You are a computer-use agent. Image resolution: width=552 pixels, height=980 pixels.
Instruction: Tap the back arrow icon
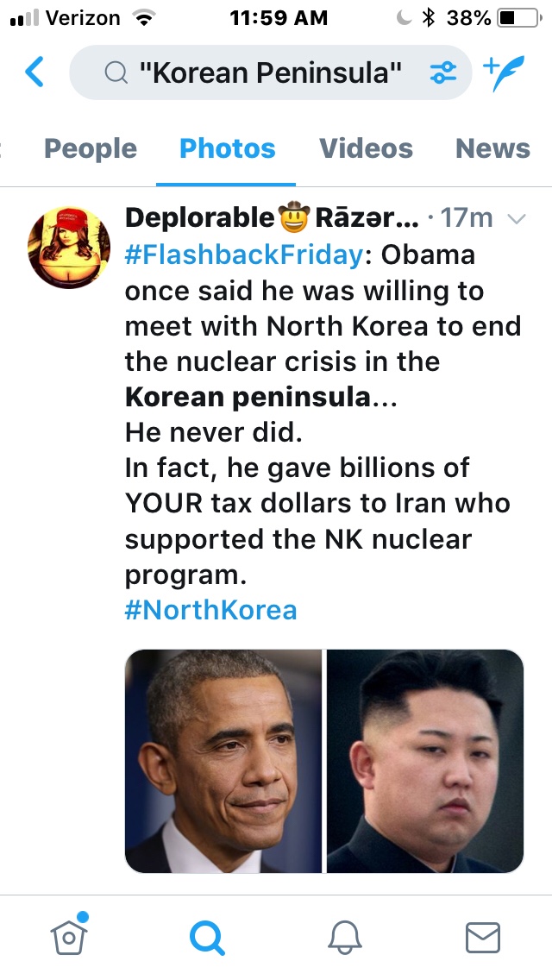click(34, 72)
